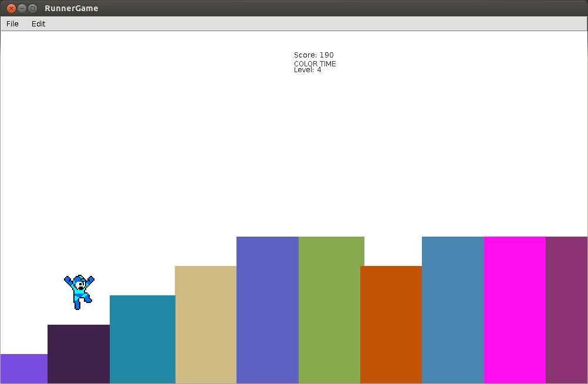Click the Mega Man character sprite
This screenshot has width=588, height=384.
point(79,292)
